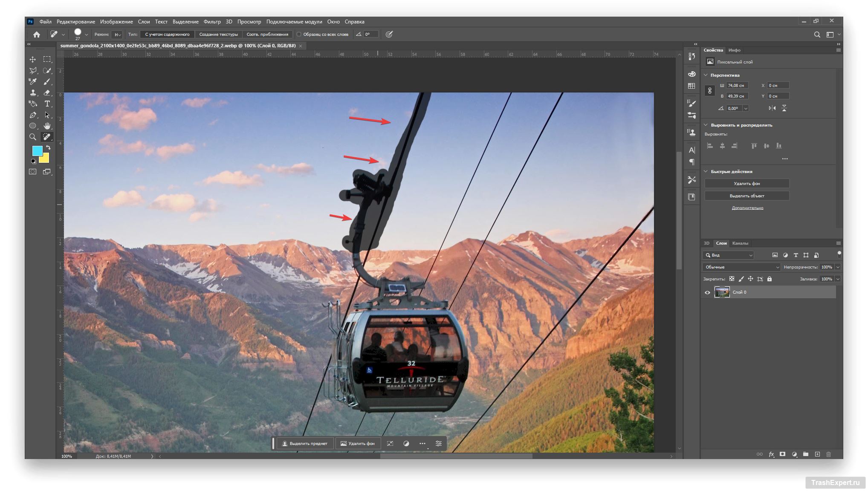Click 'Выделить предмет' in the contextual bar

point(305,444)
